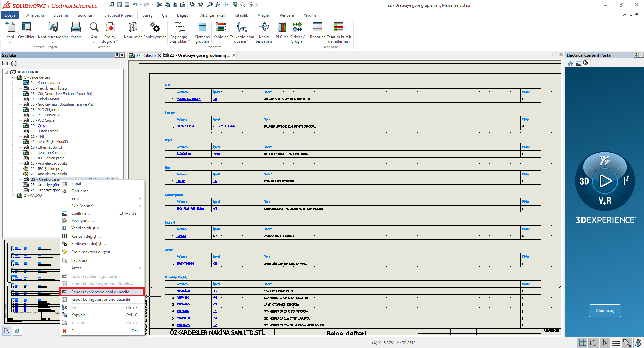Image resolution: width=644 pixels, height=348 pixels.
Task: Open the Raporlar reports tool
Action: [x=317, y=31]
